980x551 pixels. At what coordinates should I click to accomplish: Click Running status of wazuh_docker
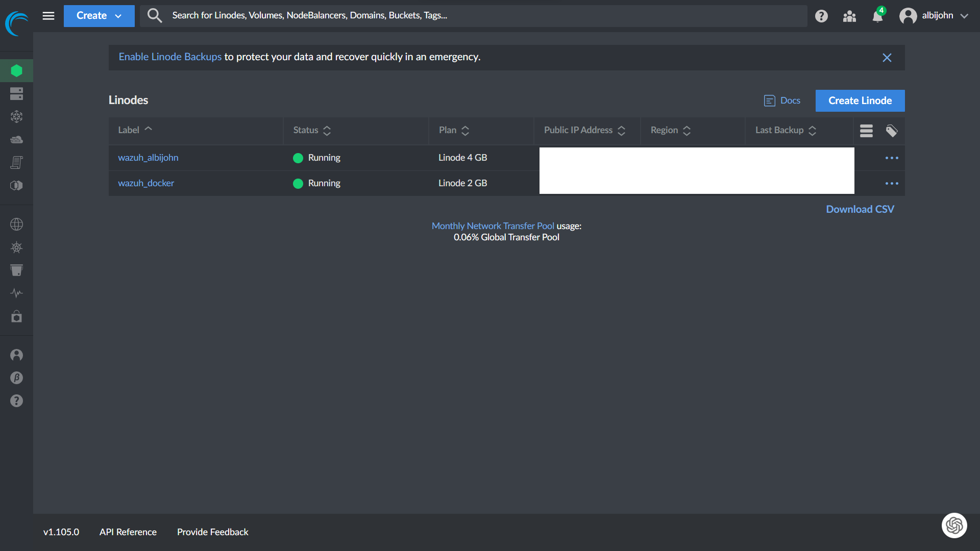tap(316, 183)
